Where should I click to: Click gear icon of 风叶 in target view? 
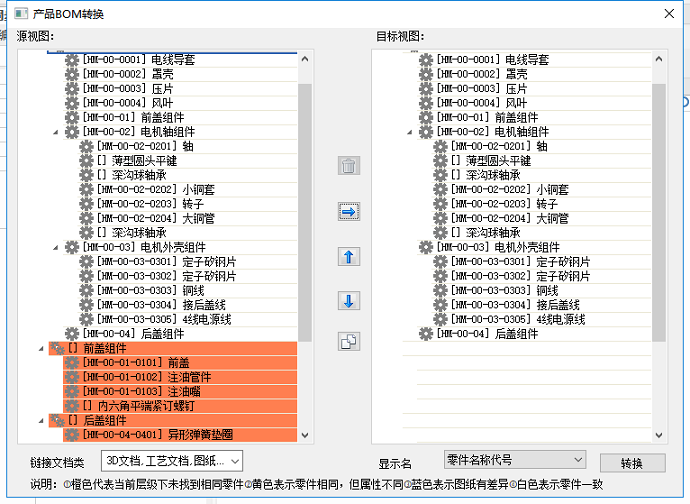(x=426, y=103)
